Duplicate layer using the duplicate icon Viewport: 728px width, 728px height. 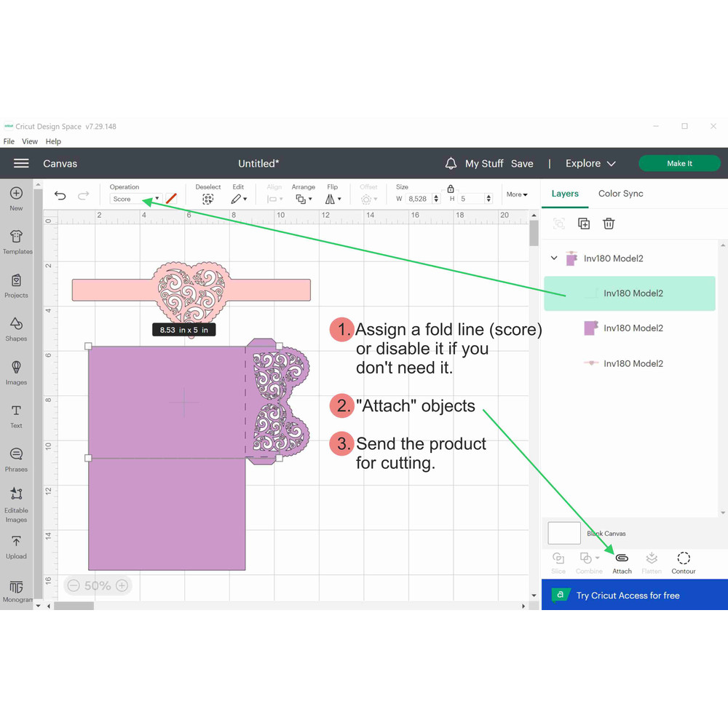[584, 224]
